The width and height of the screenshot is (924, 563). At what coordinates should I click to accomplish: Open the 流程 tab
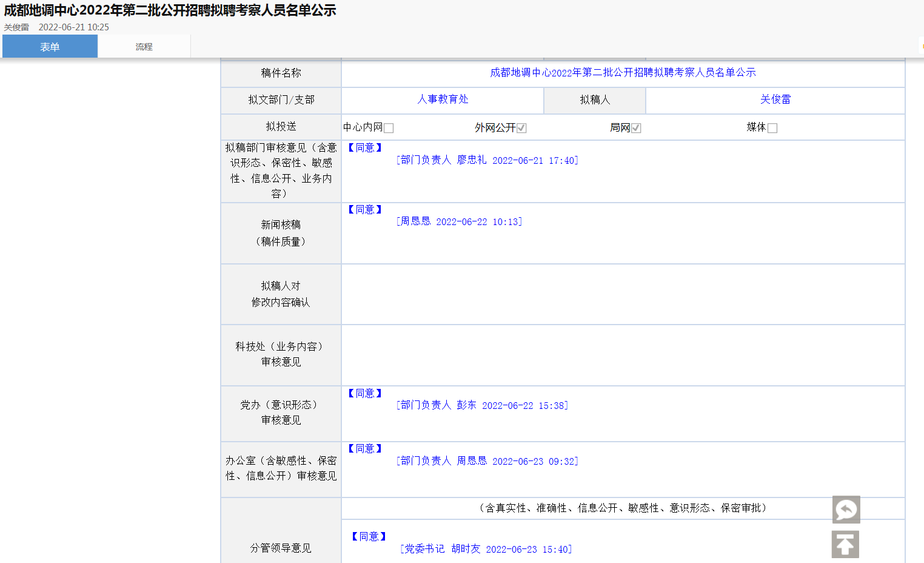pos(144,47)
